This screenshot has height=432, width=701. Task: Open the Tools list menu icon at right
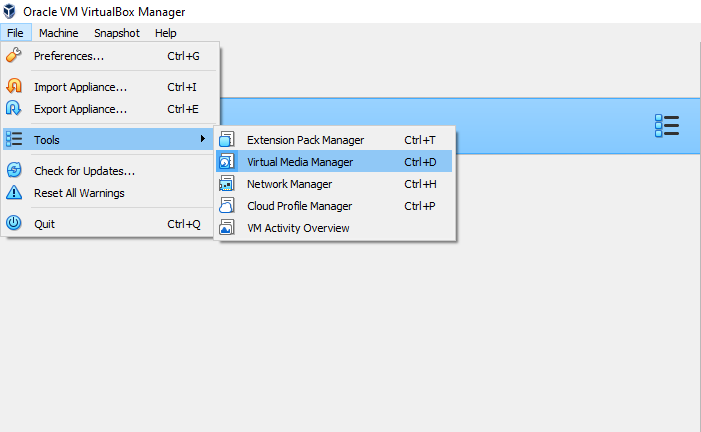pos(667,126)
